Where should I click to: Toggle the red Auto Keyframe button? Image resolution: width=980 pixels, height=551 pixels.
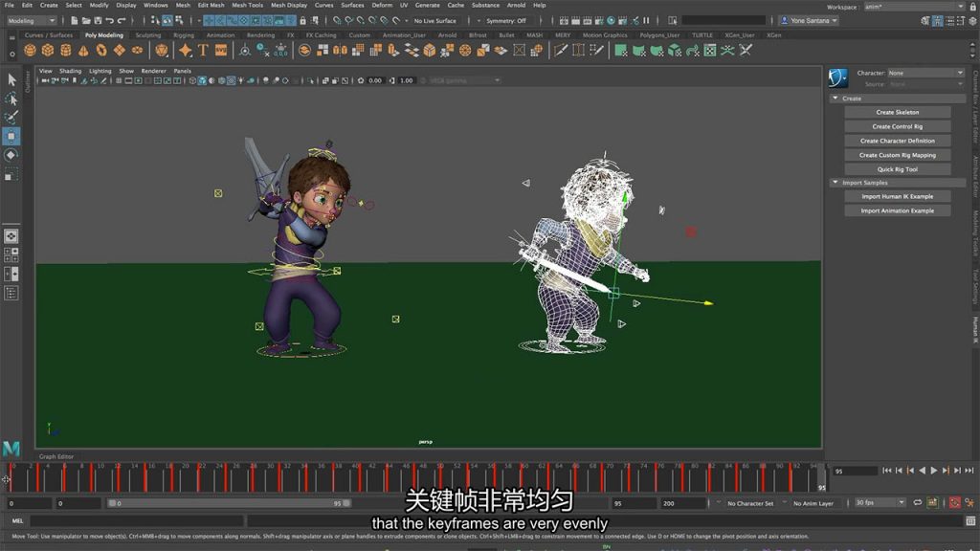pos(954,503)
